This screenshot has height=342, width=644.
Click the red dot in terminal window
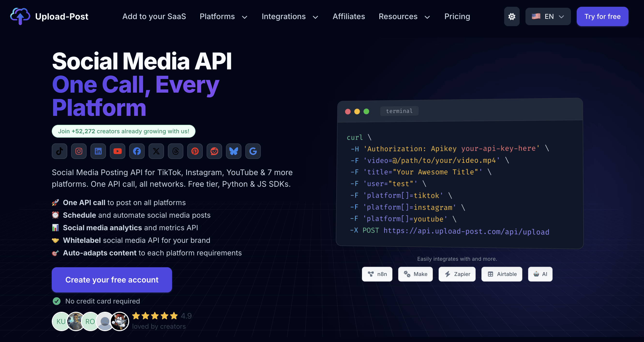click(348, 112)
